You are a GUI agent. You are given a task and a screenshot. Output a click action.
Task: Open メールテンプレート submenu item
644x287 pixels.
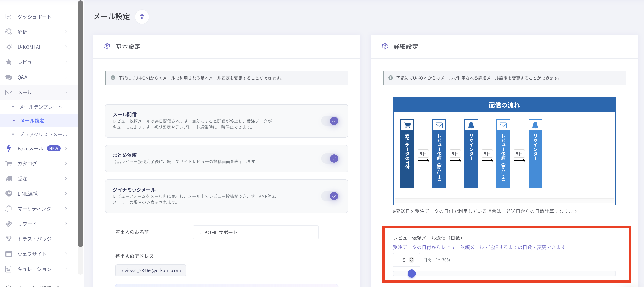point(40,107)
